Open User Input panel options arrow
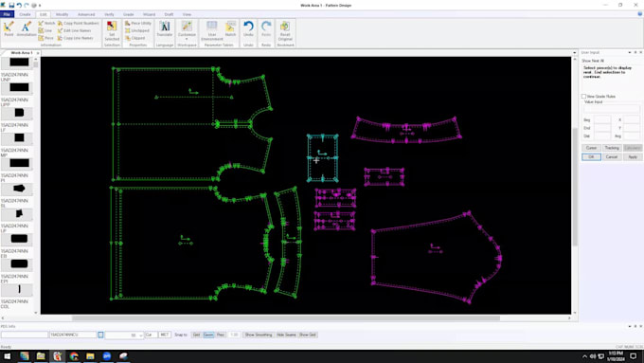Screen dimensions: 644x363 point(630,53)
